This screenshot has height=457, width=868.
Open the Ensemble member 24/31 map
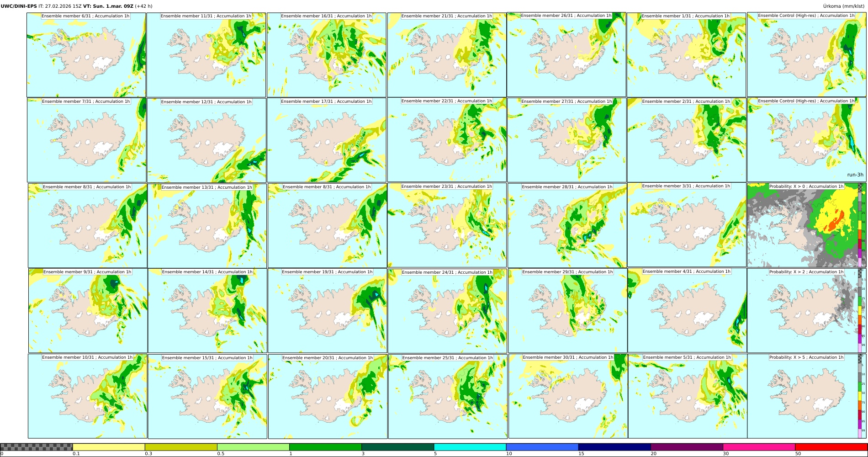pos(448,311)
